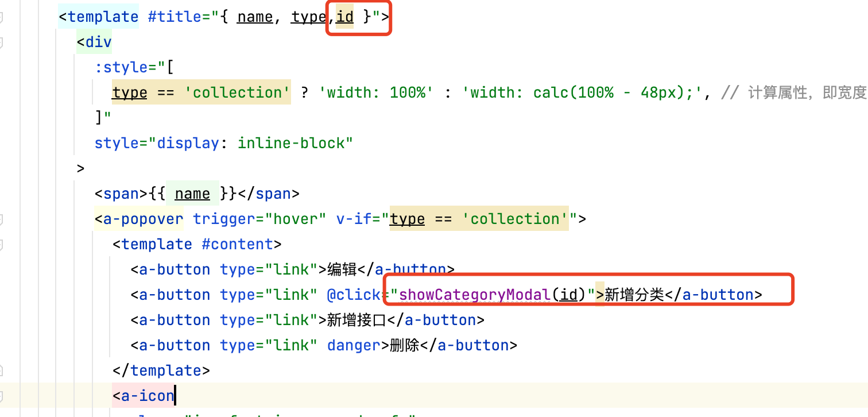Click the Chinese comment 计算属性
This screenshot has width=868, height=417.
778,93
